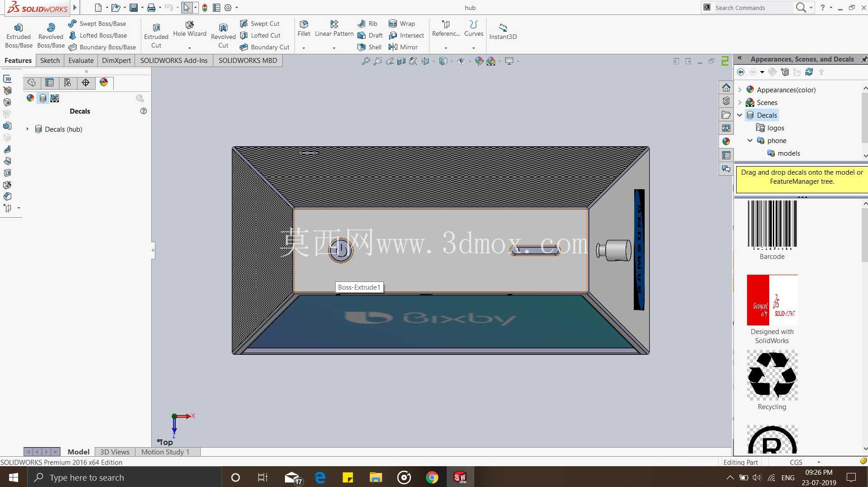This screenshot has width=868, height=487.
Task: Show appearances list in DisplayManager
Action: click(x=30, y=98)
